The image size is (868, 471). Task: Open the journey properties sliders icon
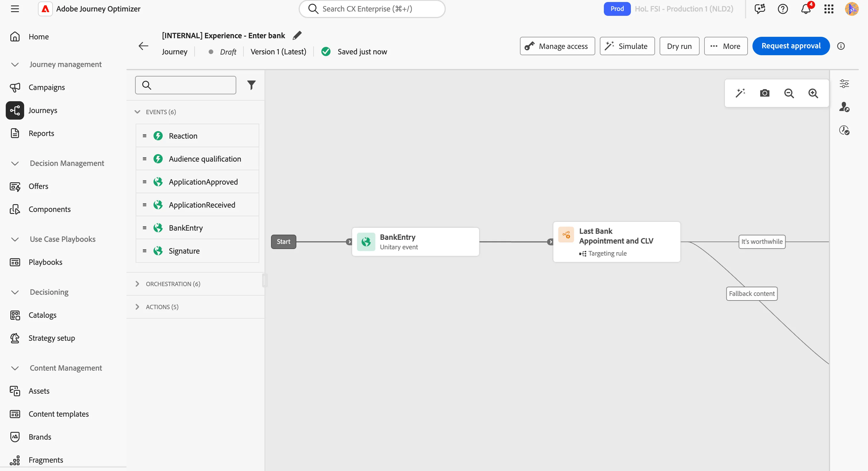pyautogui.click(x=844, y=84)
